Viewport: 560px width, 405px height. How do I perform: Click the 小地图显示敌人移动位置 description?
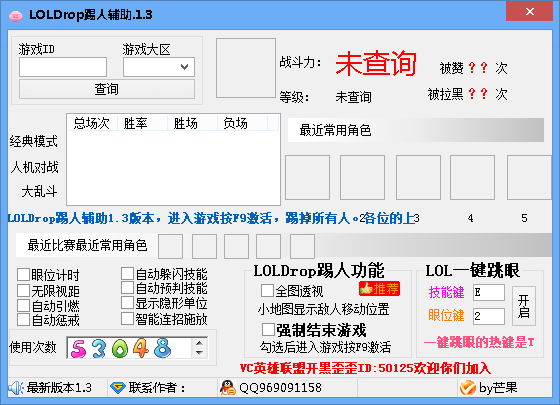click(x=324, y=309)
